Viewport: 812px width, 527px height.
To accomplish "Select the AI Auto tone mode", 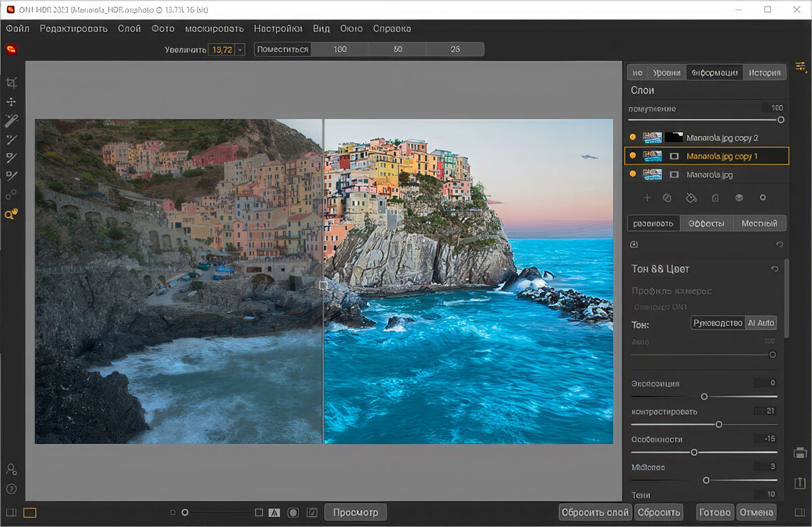I will tap(761, 323).
